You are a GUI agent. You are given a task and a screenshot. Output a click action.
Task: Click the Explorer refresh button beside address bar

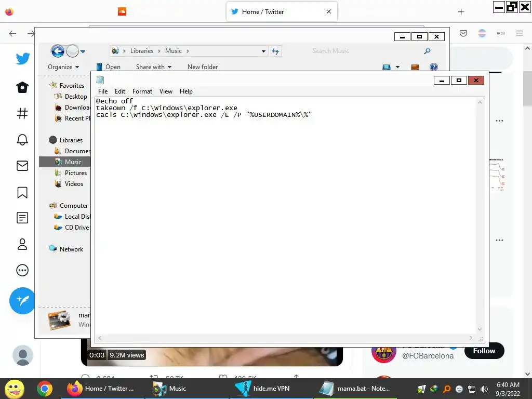coord(275,51)
